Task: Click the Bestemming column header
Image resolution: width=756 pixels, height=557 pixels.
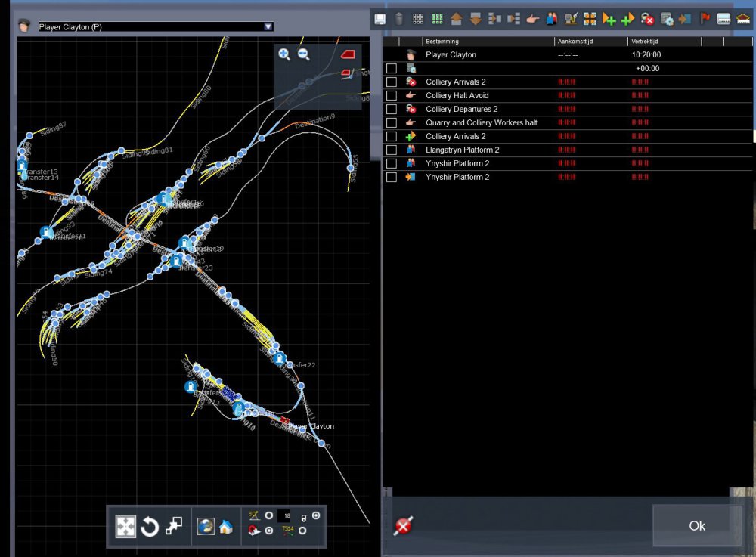Action: point(486,42)
